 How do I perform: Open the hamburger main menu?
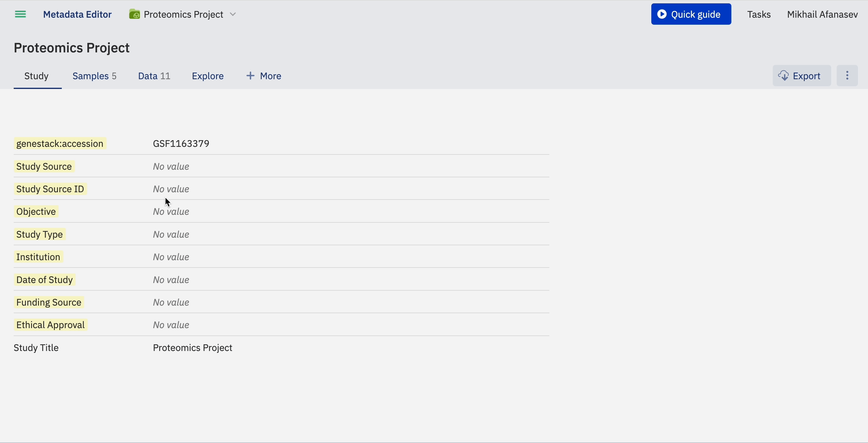pos(20,14)
